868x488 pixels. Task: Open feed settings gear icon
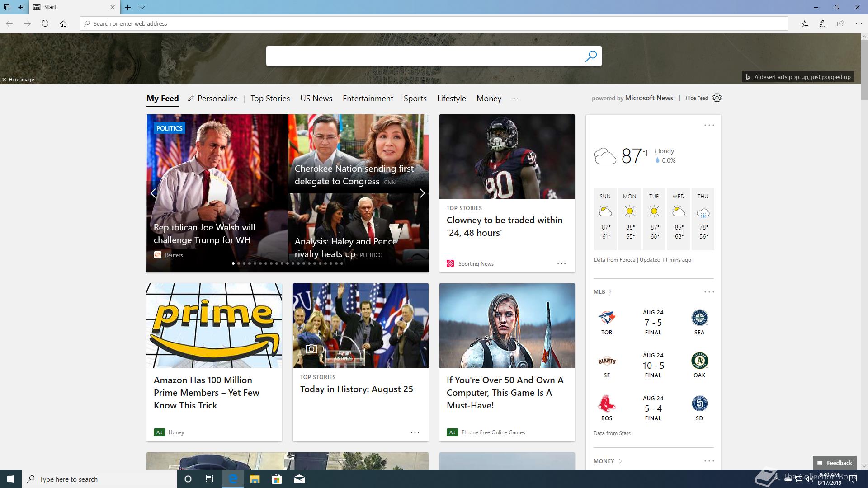click(x=717, y=98)
